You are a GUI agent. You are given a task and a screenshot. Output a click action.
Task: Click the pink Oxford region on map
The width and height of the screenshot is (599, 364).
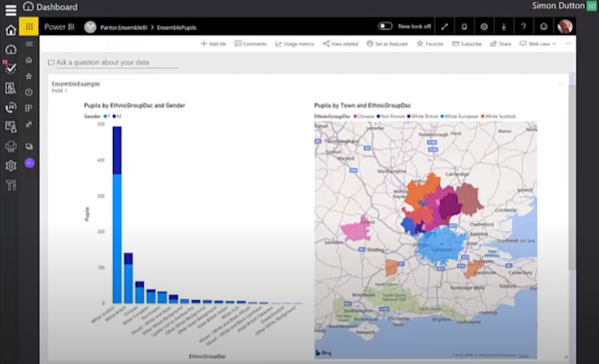tap(356, 229)
